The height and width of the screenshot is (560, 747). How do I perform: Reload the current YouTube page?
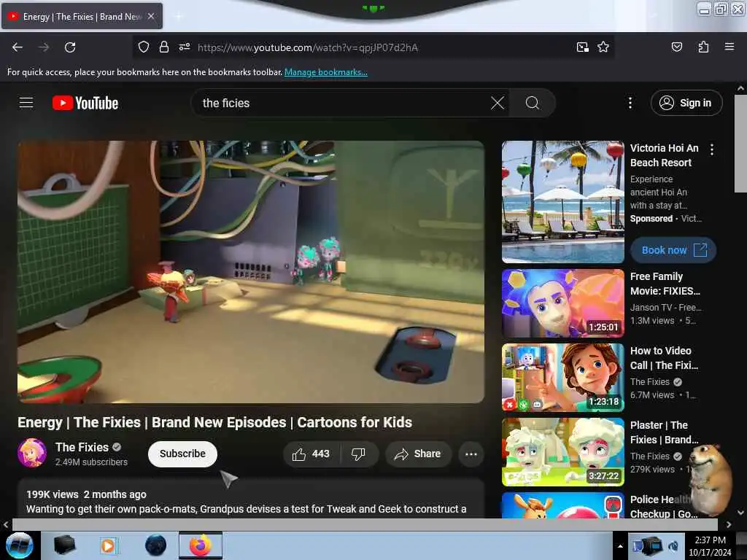(70, 47)
